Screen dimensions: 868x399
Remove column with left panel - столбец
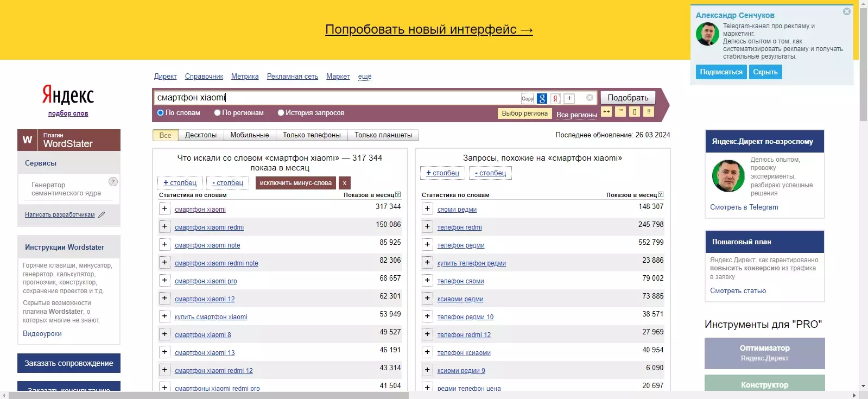(x=228, y=183)
